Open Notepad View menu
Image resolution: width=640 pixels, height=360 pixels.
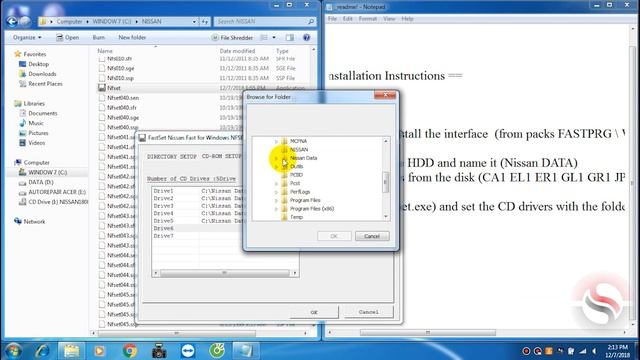pyautogui.click(x=389, y=19)
